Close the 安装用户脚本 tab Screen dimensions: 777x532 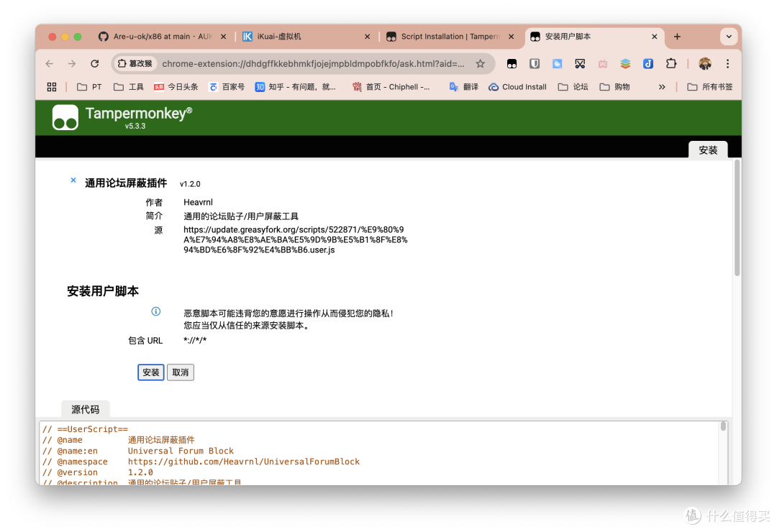click(654, 37)
